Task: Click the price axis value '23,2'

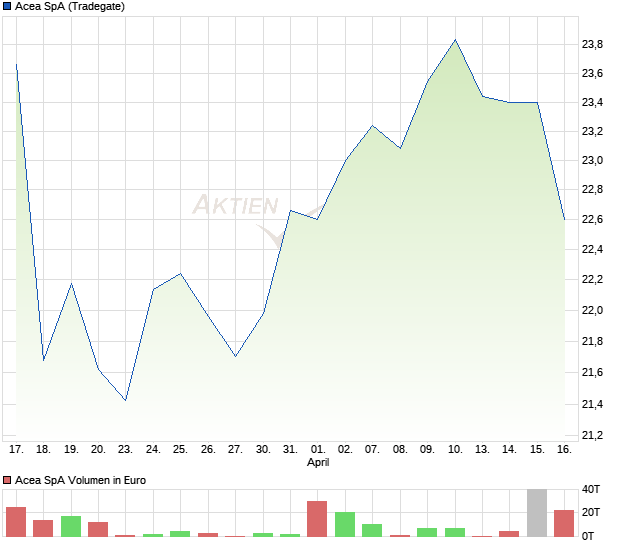Action: [592, 131]
